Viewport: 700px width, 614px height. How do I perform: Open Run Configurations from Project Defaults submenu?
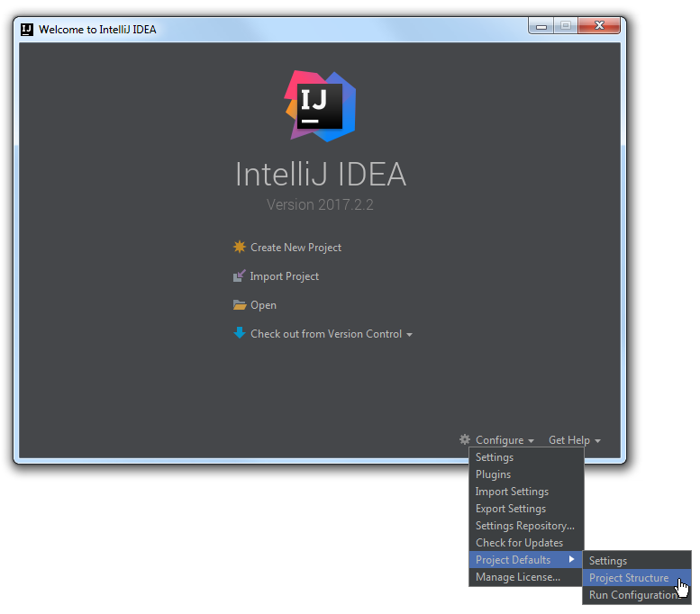point(632,595)
